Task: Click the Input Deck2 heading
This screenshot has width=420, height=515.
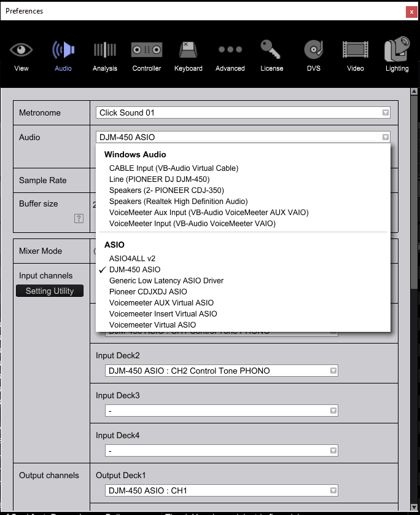Action: tap(117, 355)
